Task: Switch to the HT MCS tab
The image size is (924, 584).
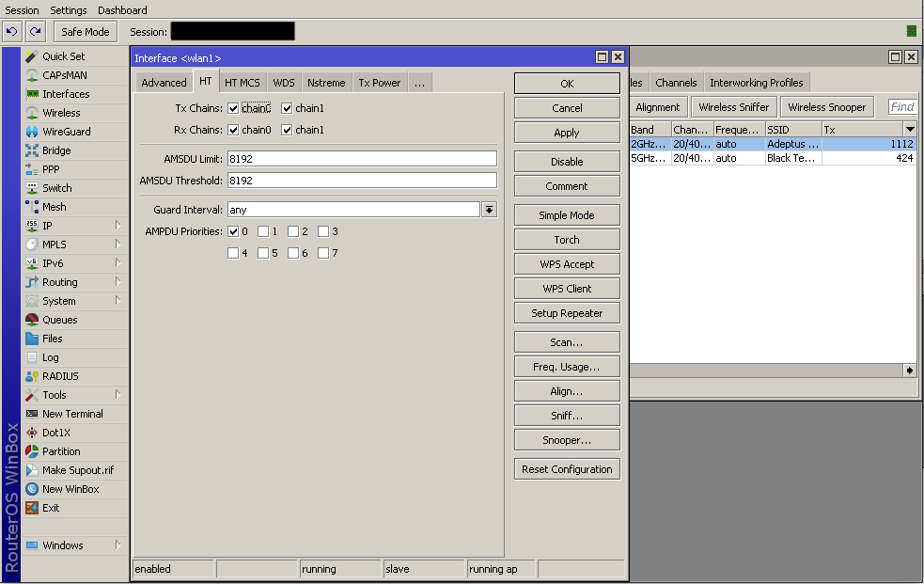Action: 242,83
